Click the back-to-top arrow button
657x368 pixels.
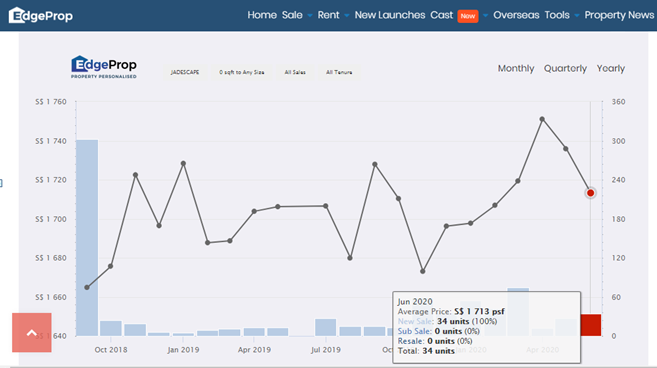32,332
